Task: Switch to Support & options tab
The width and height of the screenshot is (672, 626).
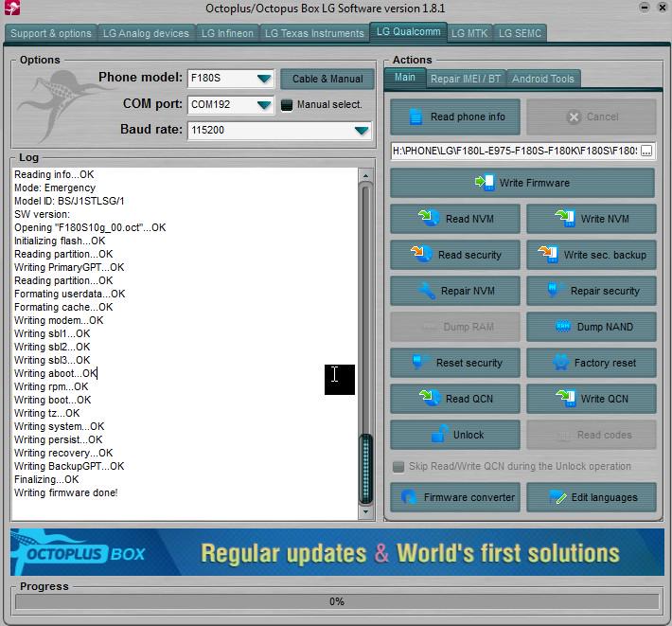Action: (x=51, y=33)
